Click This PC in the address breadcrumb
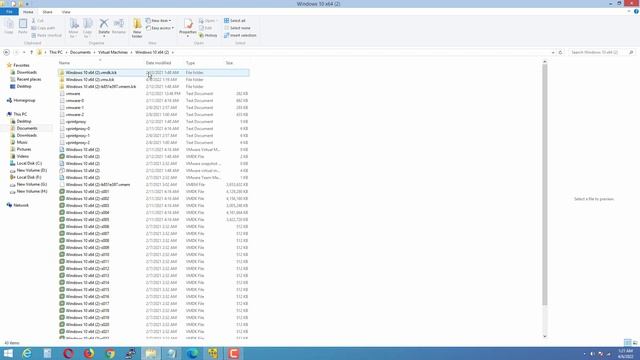The width and height of the screenshot is (640, 360). (x=56, y=52)
